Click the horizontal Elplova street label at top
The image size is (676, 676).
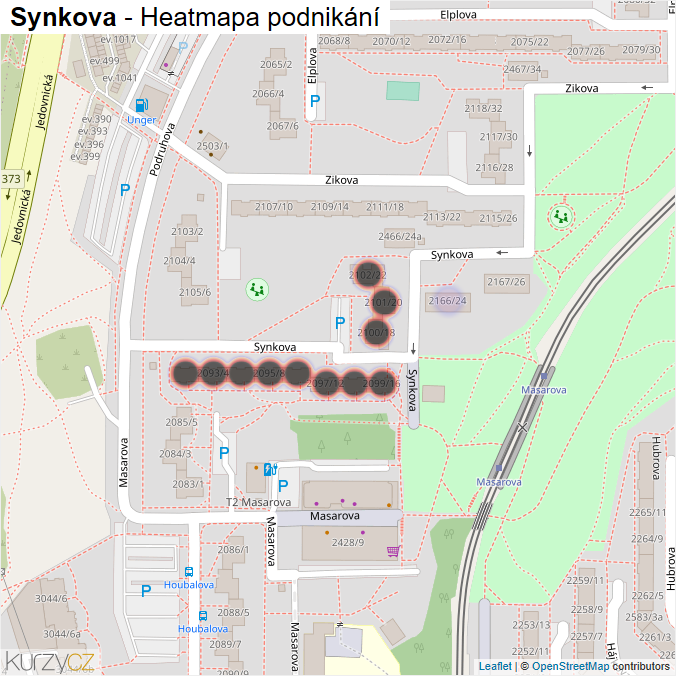coord(458,15)
